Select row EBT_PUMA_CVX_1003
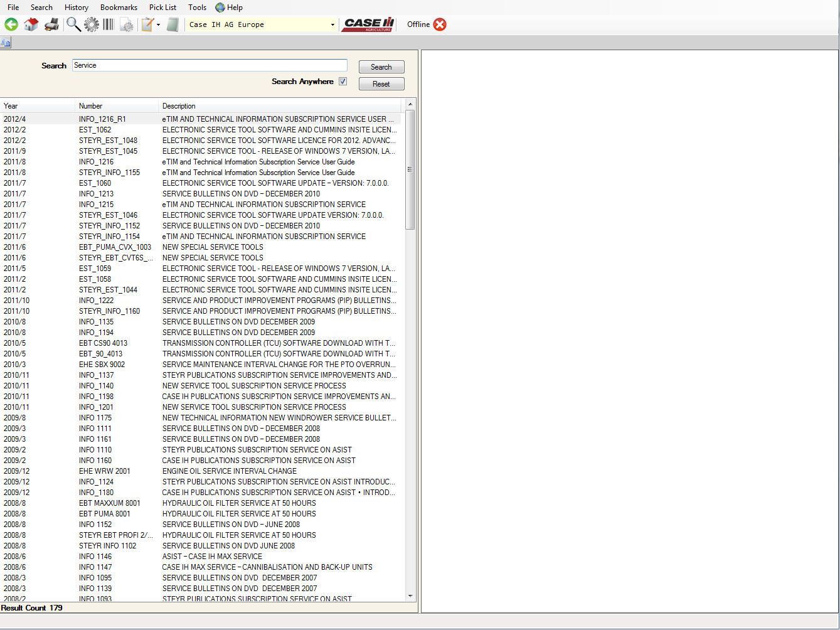This screenshot has width=840, height=630. coord(201,247)
